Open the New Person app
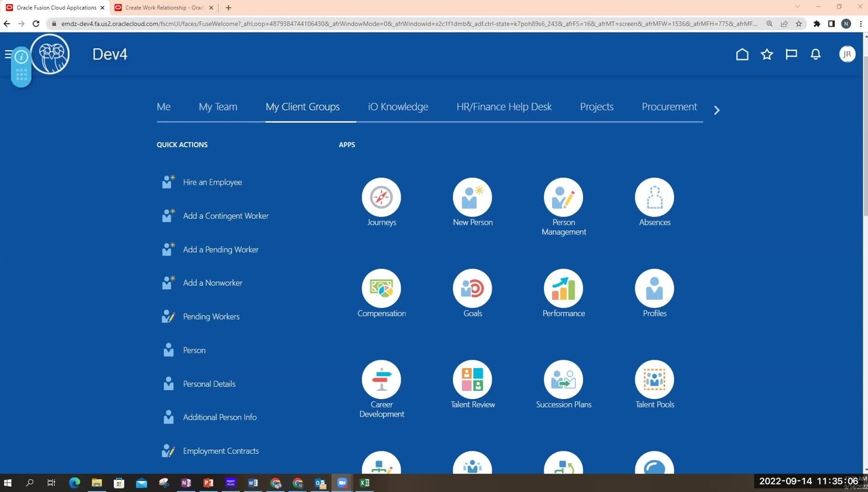Viewport: 868px width, 492px height. [x=473, y=197]
